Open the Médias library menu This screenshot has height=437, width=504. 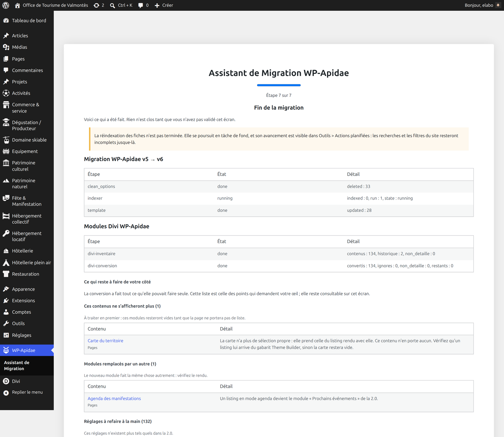tap(20, 47)
